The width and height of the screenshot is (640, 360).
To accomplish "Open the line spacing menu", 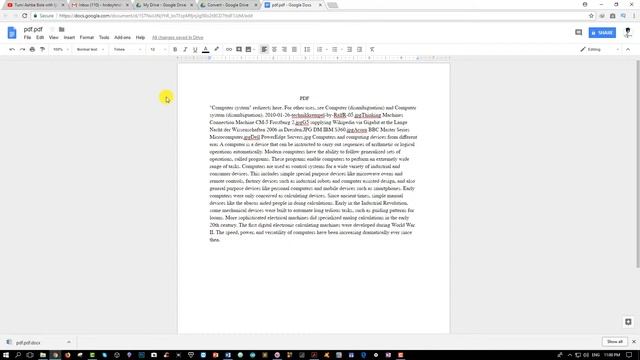I will point(307,49).
